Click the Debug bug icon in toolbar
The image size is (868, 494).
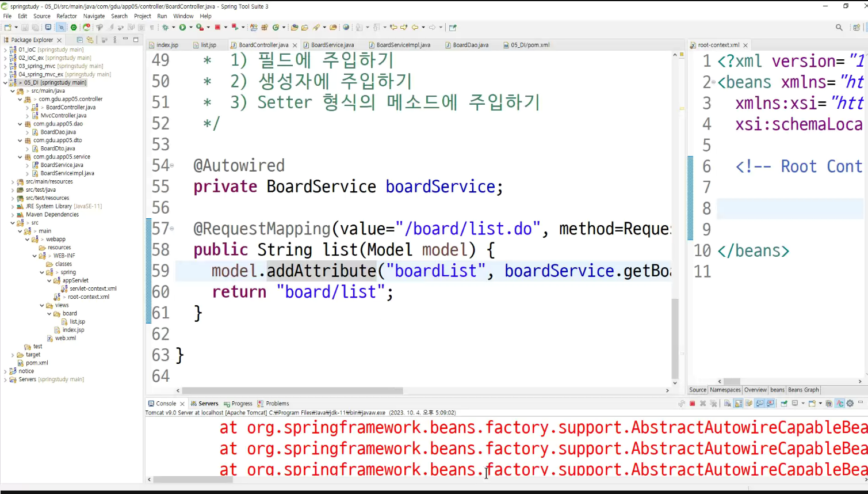166,27
